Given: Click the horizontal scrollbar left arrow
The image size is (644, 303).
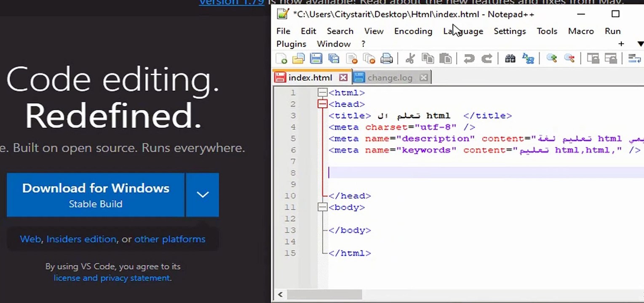Looking at the screenshot, I should [x=281, y=294].
